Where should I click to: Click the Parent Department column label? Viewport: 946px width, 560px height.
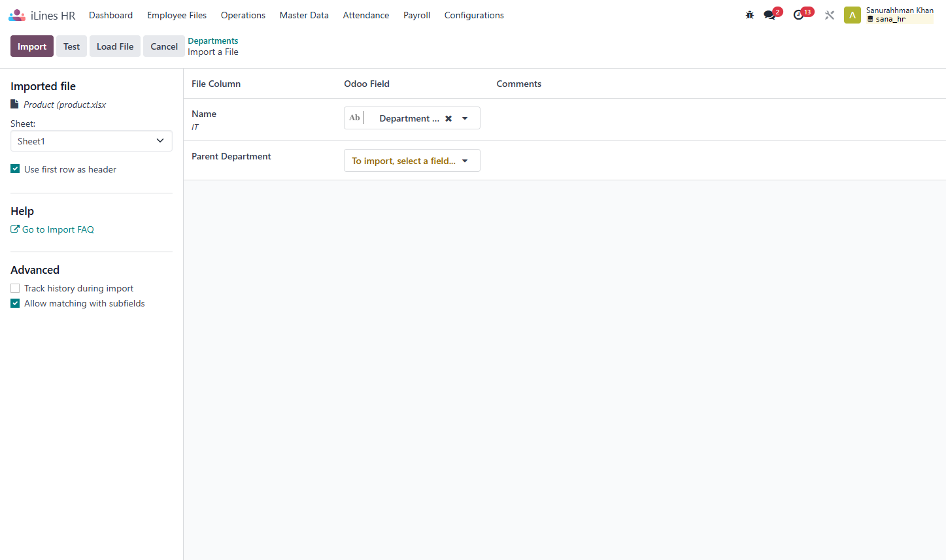point(231,156)
